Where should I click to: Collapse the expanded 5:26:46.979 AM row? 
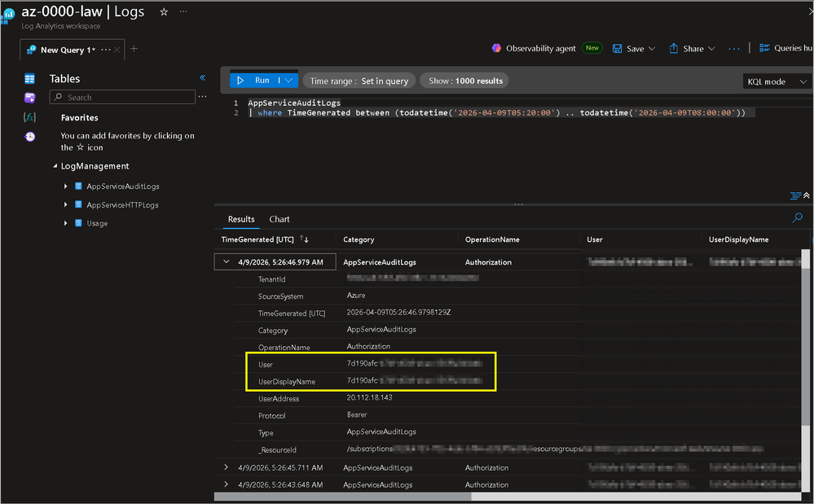(226, 262)
